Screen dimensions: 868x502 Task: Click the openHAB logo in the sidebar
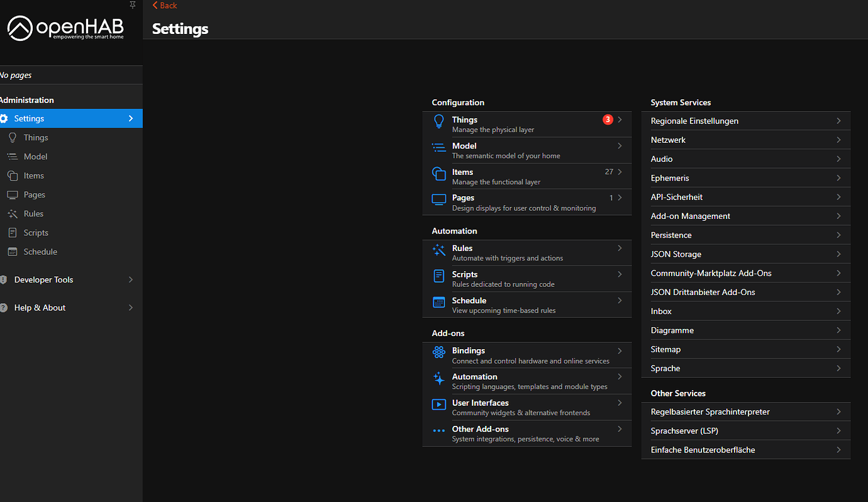coord(65,28)
